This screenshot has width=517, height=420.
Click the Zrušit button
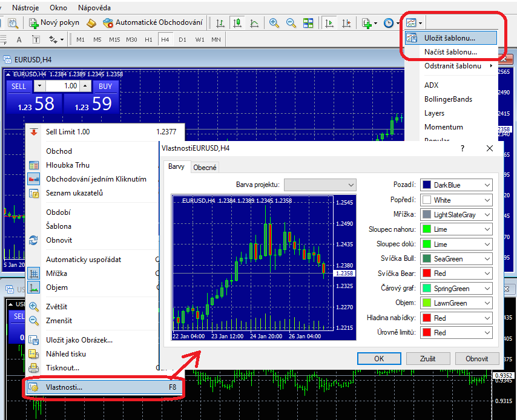428,359
